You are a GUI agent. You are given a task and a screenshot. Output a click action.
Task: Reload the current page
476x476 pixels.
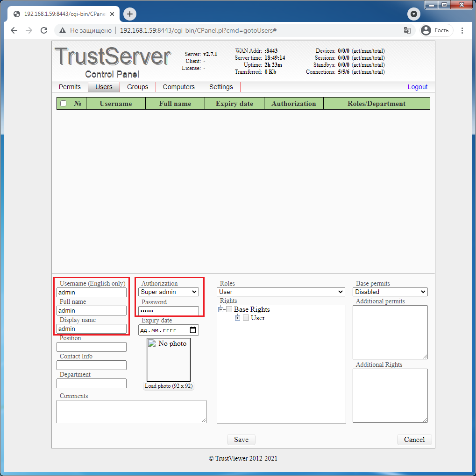pyautogui.click(x=44, y=30)
